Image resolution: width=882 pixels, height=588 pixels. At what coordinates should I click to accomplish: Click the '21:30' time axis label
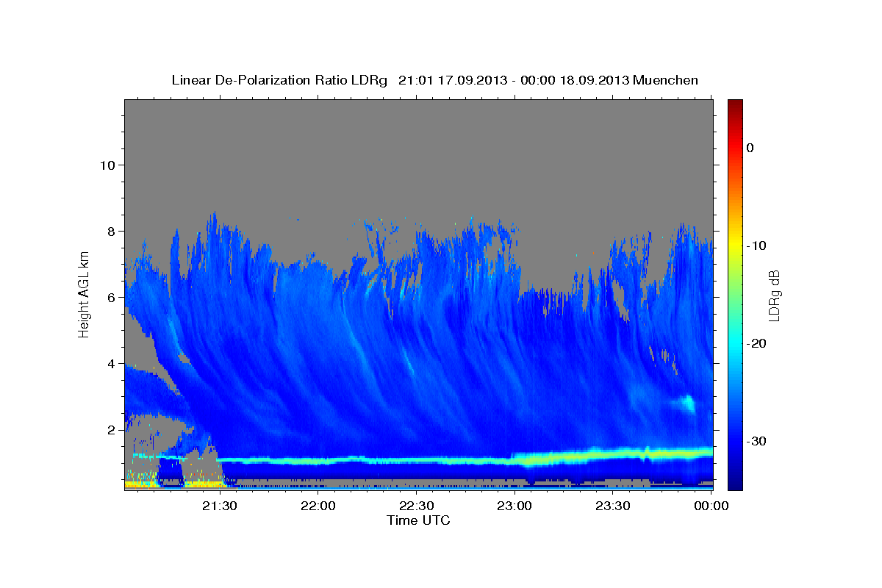pos(220,506)
